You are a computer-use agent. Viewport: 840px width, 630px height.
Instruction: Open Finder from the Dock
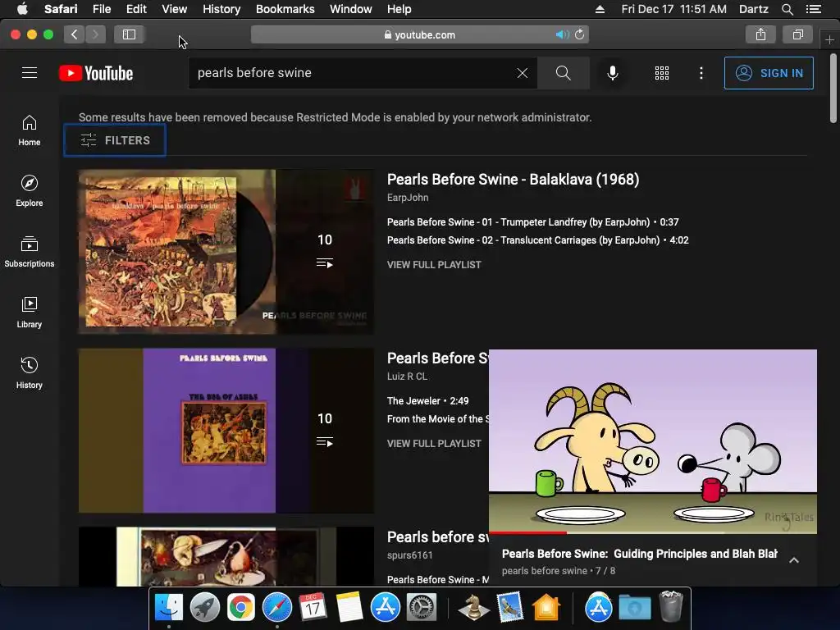click(169, 608)
